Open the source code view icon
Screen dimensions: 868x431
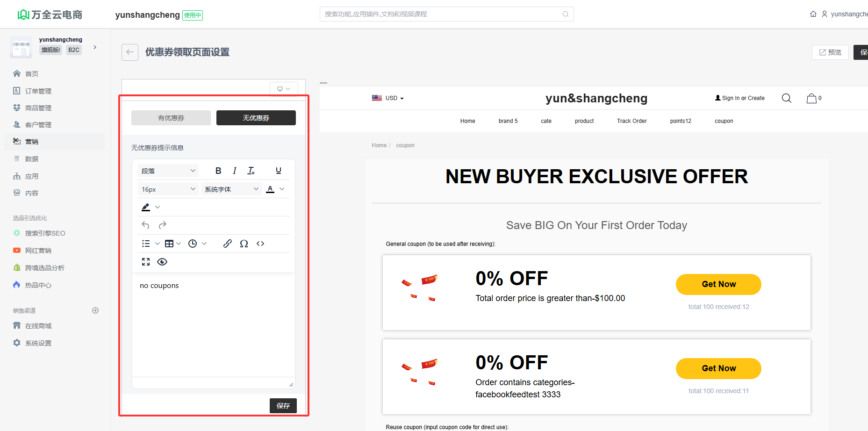click(260, 244)
